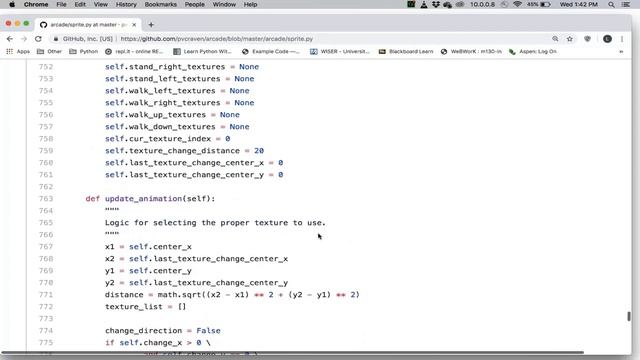This screenshot has width=640, height=360.
Task: Click the browser Back arrow
Action: [x=10, y=39]
